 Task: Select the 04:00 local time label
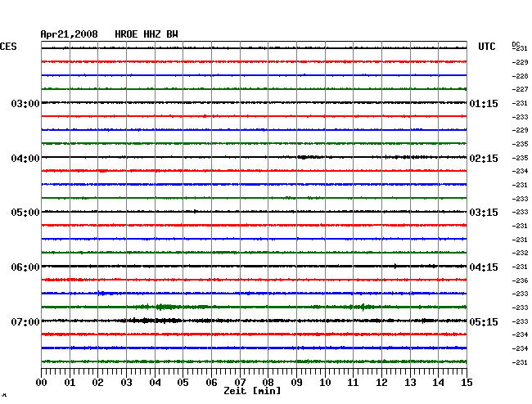pos(25,159)
